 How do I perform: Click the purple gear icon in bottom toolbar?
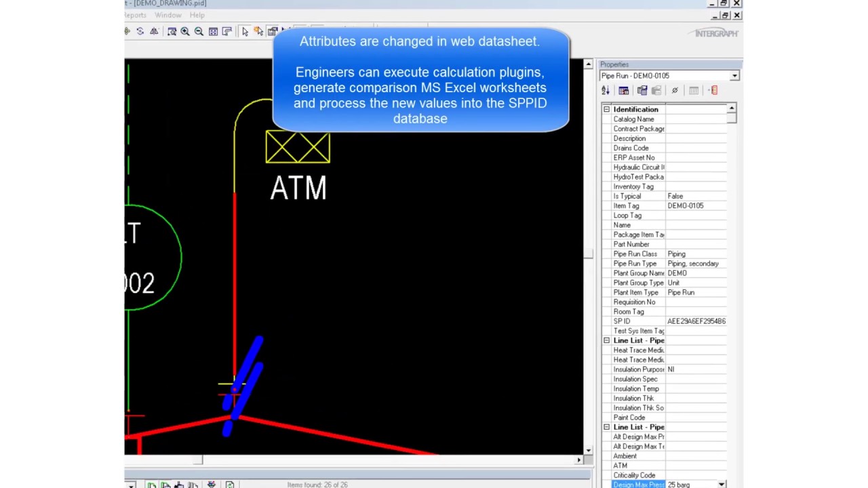pyautogui.click(x=212, y=485)
